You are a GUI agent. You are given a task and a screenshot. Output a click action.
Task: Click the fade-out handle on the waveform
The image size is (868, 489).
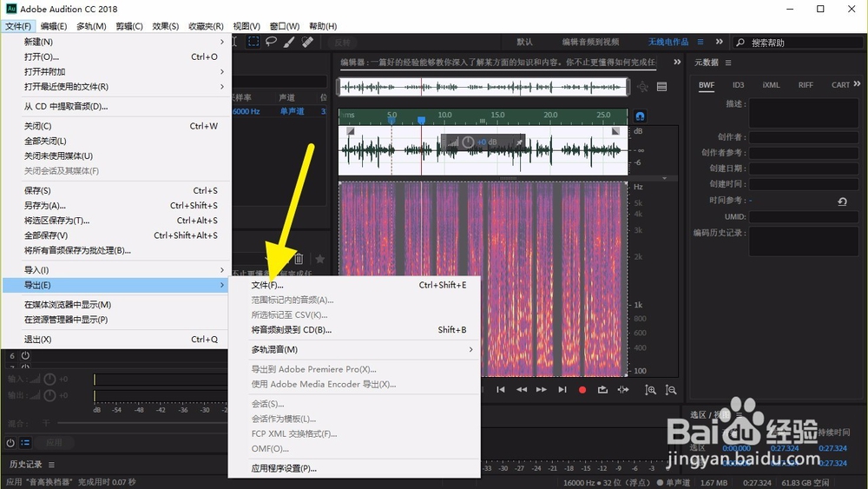[615, 131]
